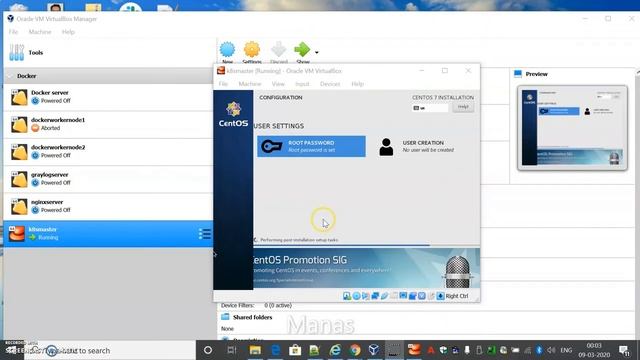This screenshot has height=360, width=640.
Task: Switch to running k8smaster VM taskbar icon
Action: click(413, 350)
